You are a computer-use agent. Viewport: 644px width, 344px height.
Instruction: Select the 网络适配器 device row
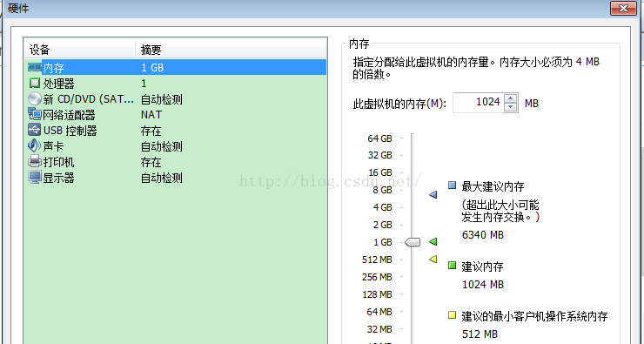176,115
